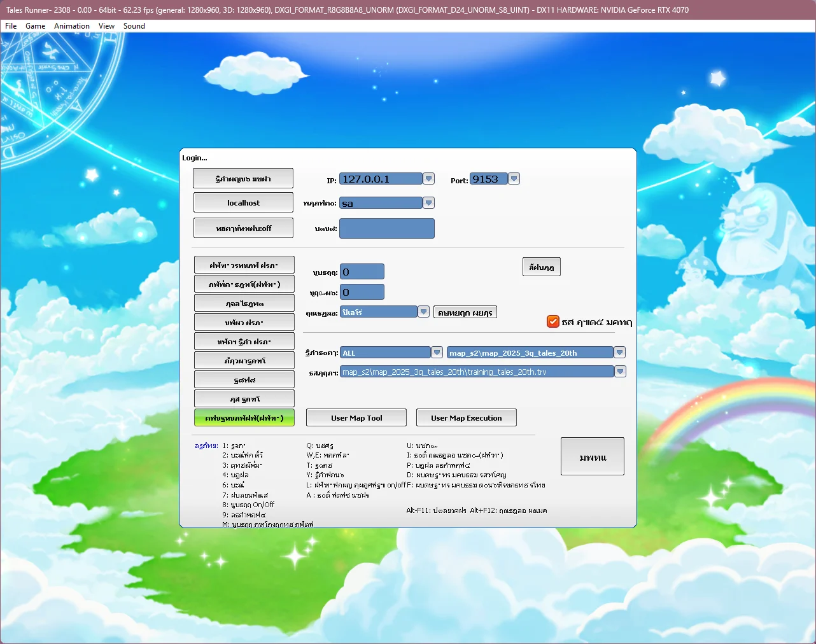Click the IP field showing 127.0.0.1
Screen dimensions: 816x644
click(x=381, y=179)
